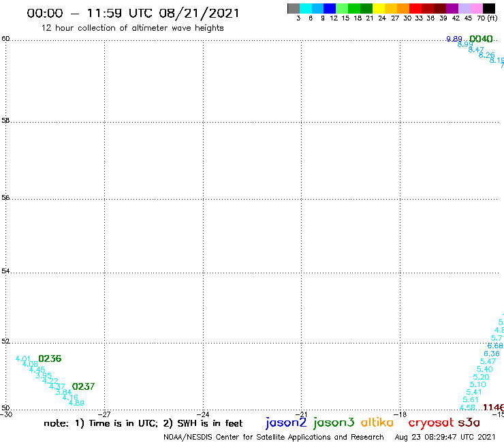Screen dimensions: 504x443
Task: Click the latitude axis label '52'
Action: point(5,341)
